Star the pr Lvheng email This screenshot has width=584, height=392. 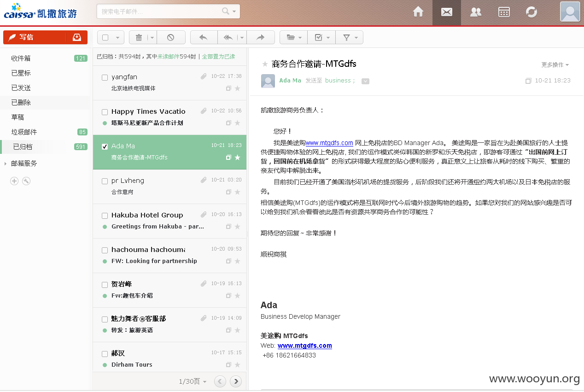tap(237, 192)
